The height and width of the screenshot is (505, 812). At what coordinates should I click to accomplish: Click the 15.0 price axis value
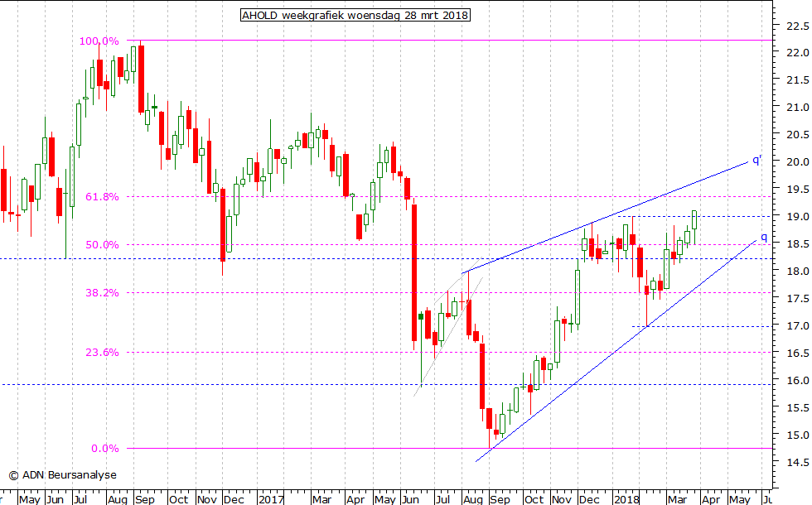click(x=797, y=435)
